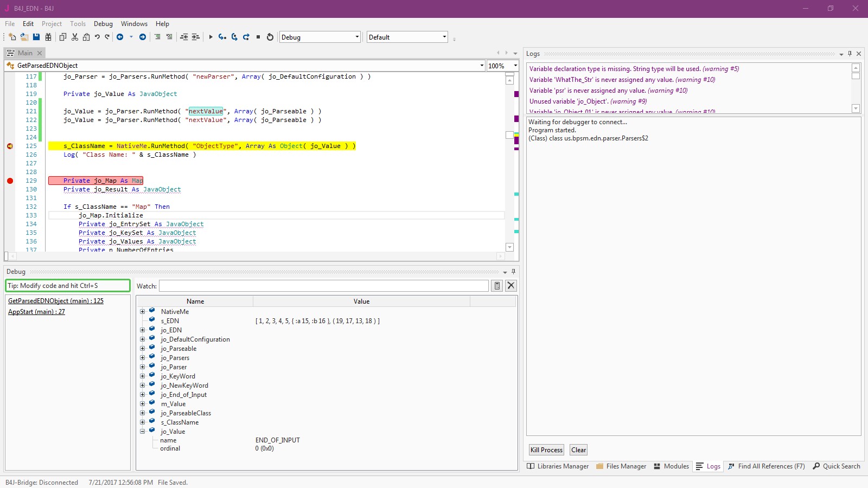Toggle breakpoint on line 129
This screenshot has height=488, width=868.
[10, 181]
